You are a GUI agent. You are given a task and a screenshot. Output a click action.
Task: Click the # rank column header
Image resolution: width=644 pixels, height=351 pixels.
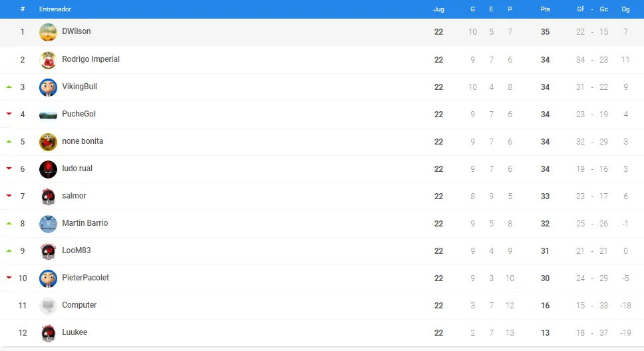pos(23,9)
